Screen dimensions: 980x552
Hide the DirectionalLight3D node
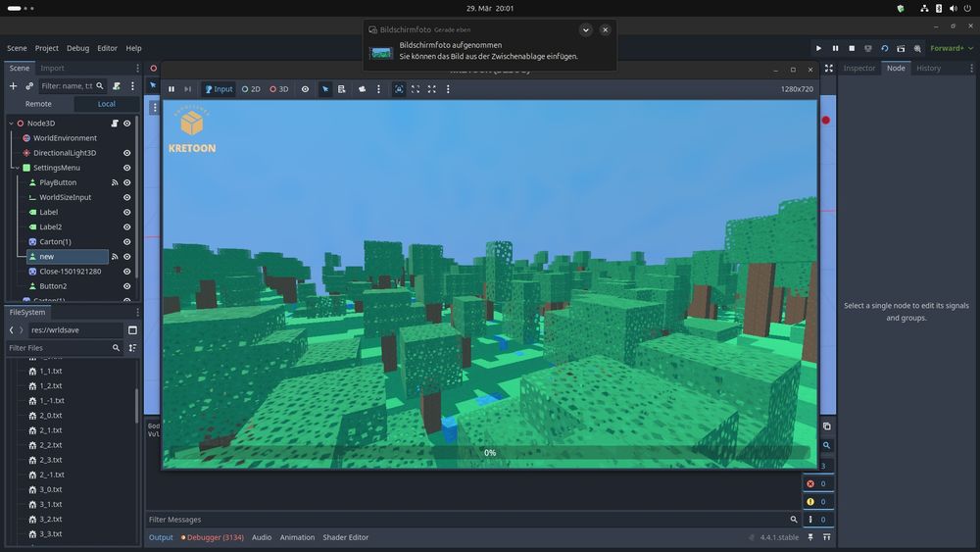point(126,153)
